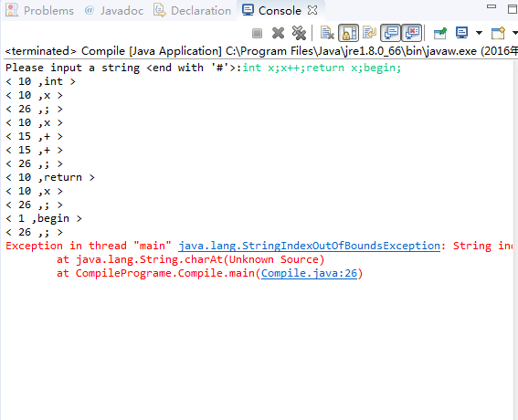Click the Console tab monitor icon
Viewport: 518px width, 420px height.
[x=248, y=10]
